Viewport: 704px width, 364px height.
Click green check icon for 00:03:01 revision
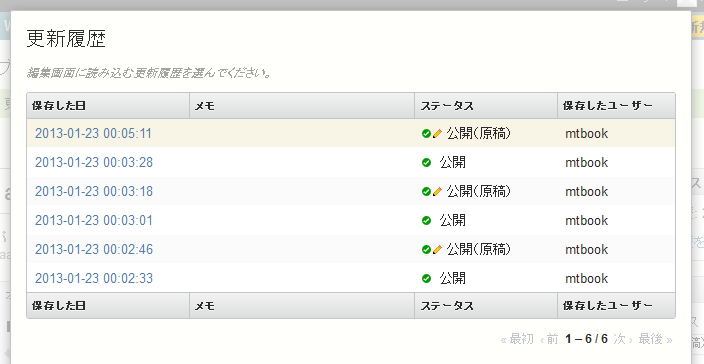point(427,220)
